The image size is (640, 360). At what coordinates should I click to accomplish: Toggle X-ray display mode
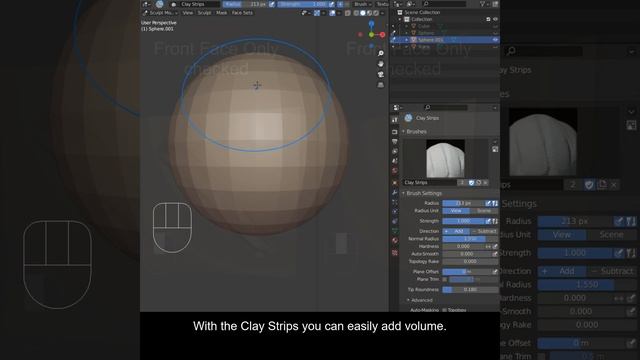[348, 13]
